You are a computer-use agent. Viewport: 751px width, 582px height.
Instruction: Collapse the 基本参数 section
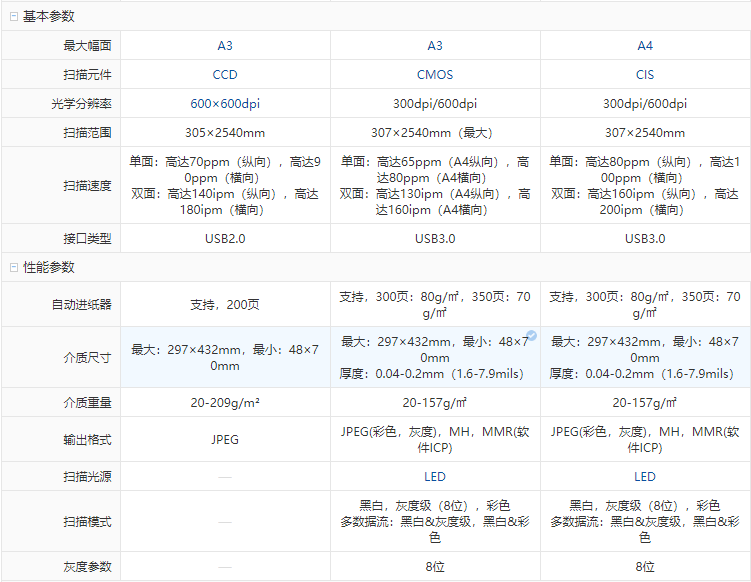[x=14, y=16]
